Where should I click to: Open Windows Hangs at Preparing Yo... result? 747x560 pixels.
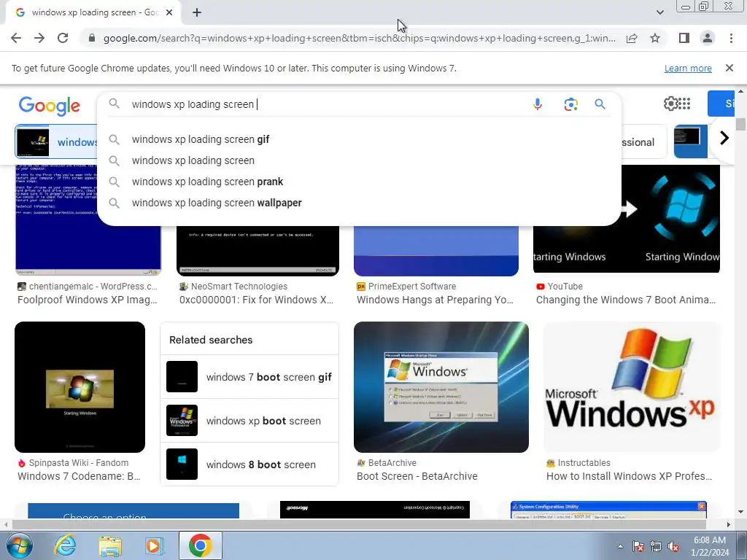435,300
